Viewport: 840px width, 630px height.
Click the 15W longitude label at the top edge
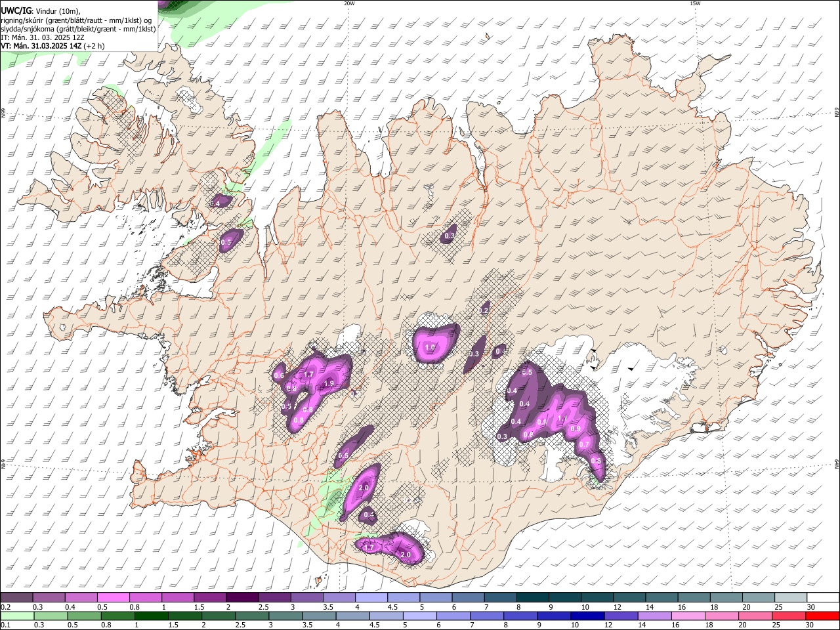click(x=695, y=3)
